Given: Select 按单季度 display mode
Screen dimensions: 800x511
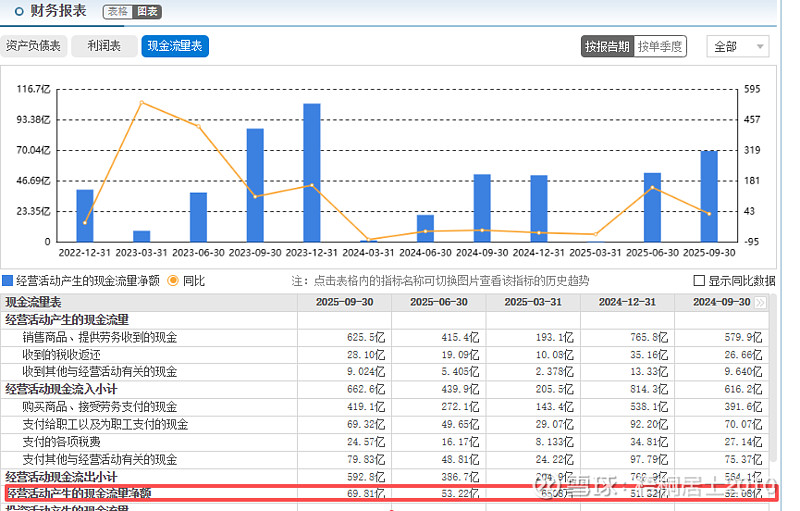Looking at the screenshot, I should coord(660,46).
